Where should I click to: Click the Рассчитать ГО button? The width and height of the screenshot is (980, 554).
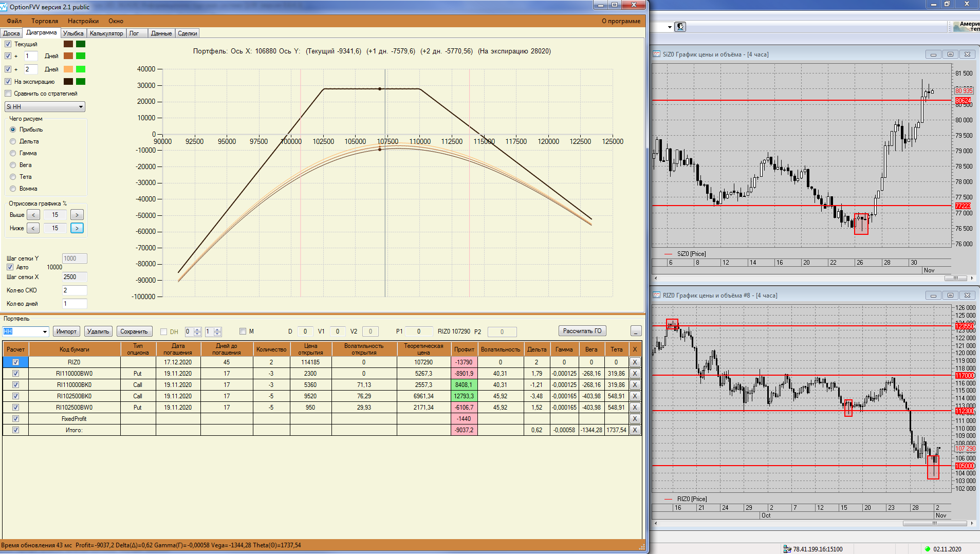(x=582, y=331)
